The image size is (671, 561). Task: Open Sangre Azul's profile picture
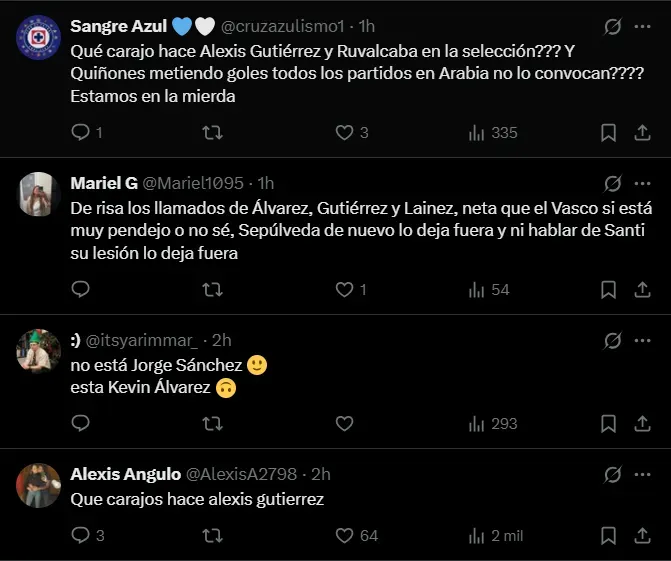pyautogui.click(x=39, y=38)
